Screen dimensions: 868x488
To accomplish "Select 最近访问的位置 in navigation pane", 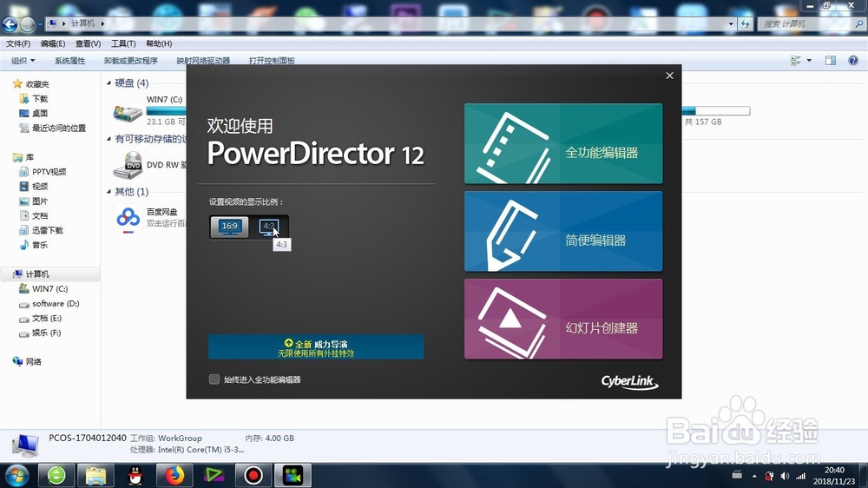I will pos(59,128).
